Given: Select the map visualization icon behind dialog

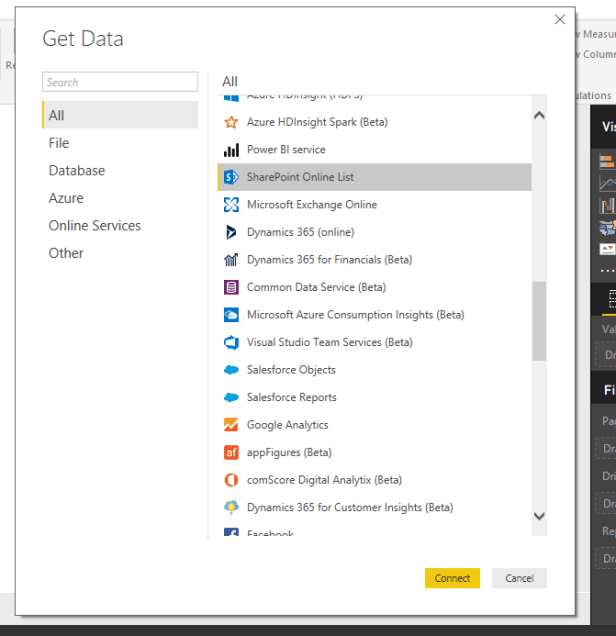Looking at the screenshot, I should point(607,228).
